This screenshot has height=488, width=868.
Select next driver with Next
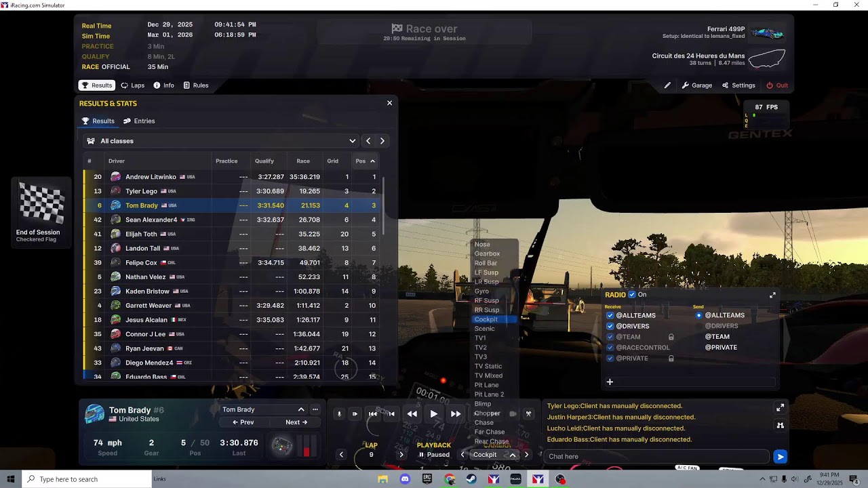[296, 422]
